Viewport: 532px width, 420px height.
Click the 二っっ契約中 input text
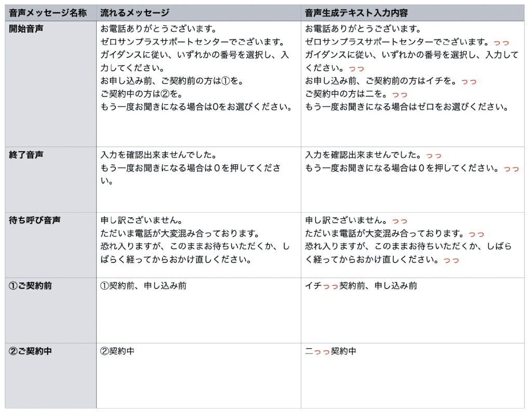click(x=330, y=351)
